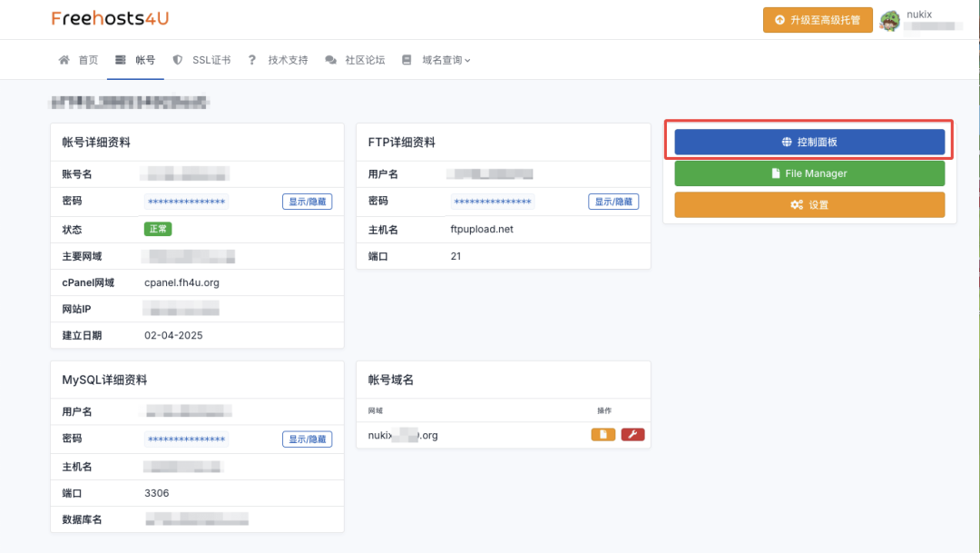Viewport: 980px width, 553px height.
Task: Select the 帐号 tab
Action: 135,60
